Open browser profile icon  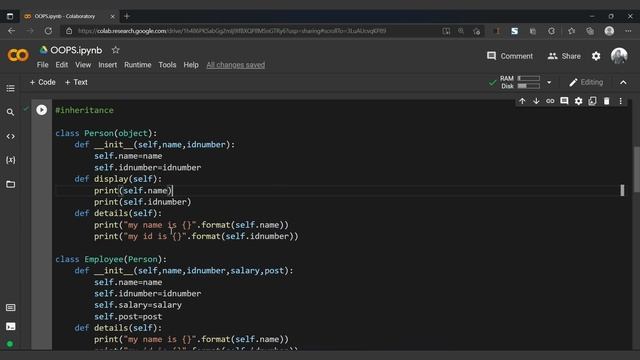click(x=609, y=31)
